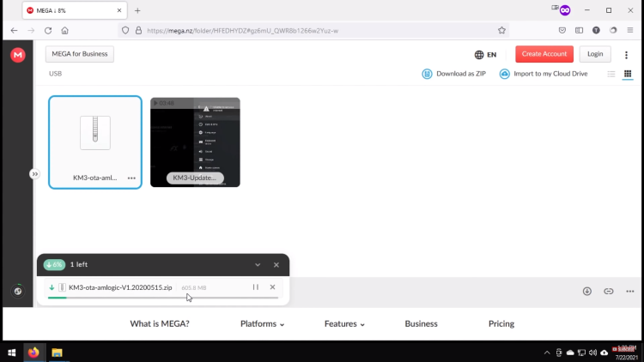
Task: Open a new browser tab
Action: coord(137,10)
